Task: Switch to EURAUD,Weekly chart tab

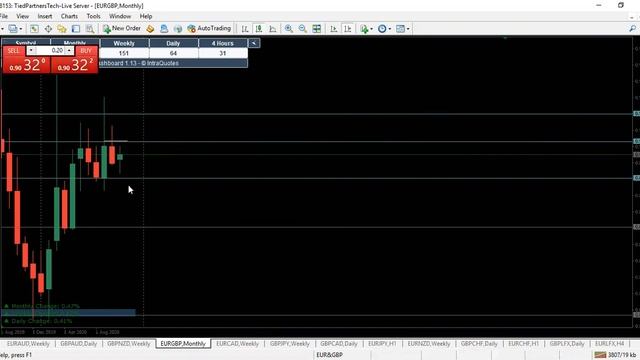Action: (28, 344)
